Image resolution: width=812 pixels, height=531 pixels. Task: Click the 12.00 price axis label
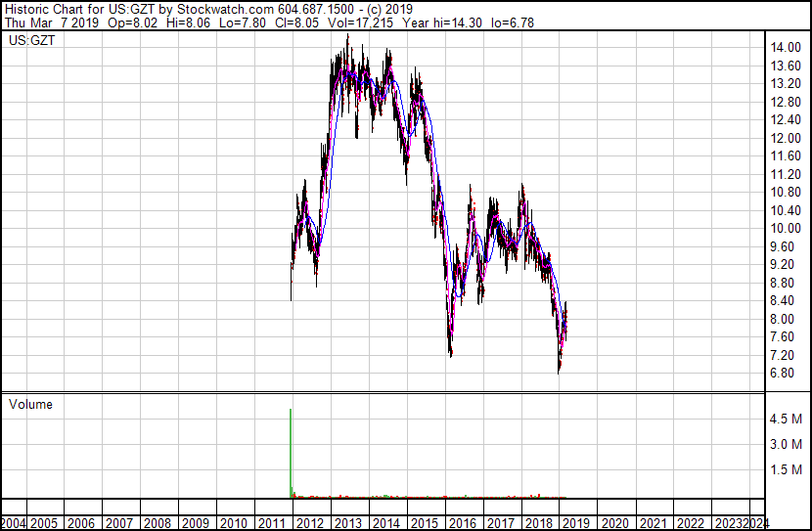click(785, 138)
